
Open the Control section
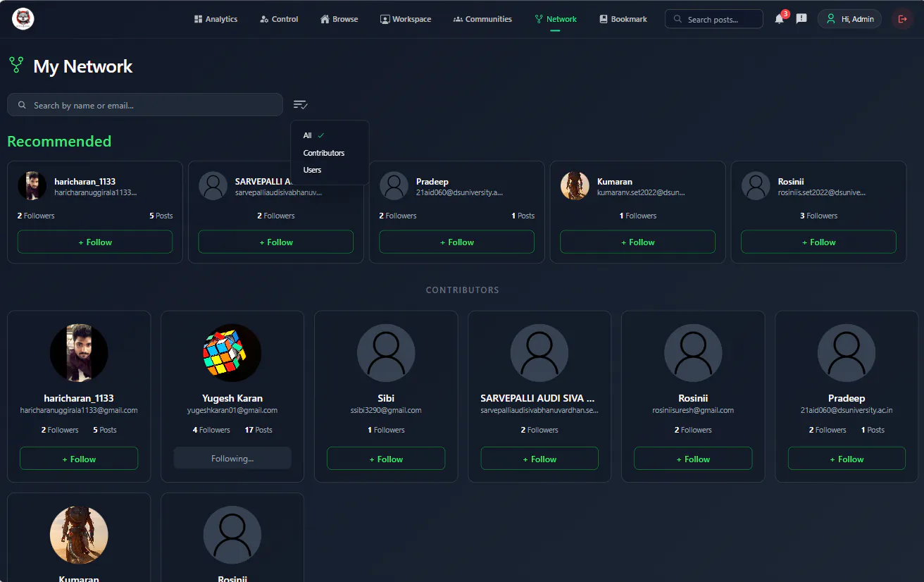coord(279,19)
